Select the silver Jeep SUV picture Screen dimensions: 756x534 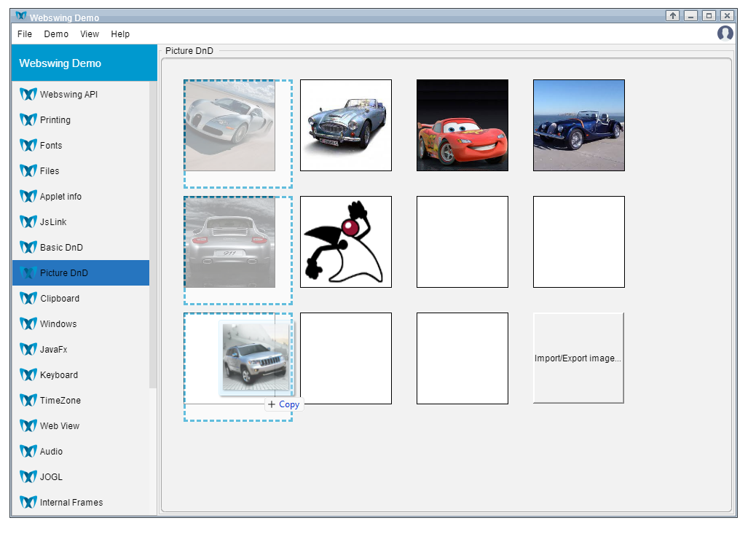[x=256, y=357]
